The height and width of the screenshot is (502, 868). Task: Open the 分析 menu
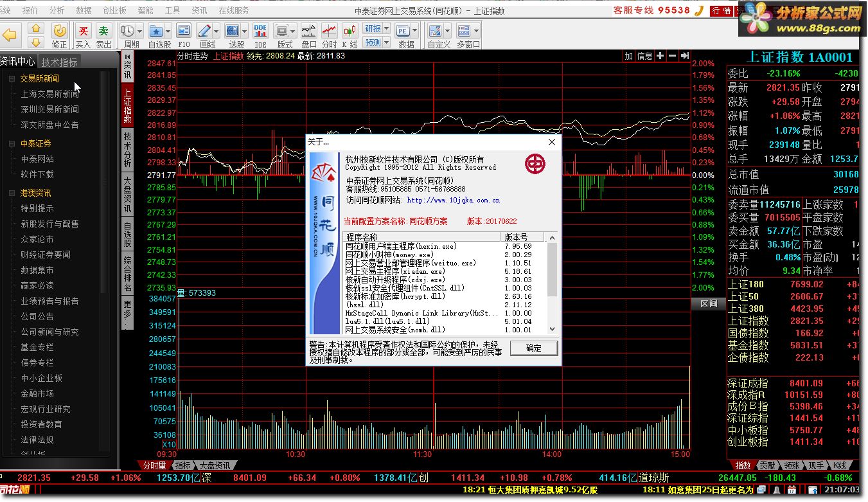point(57,10)
